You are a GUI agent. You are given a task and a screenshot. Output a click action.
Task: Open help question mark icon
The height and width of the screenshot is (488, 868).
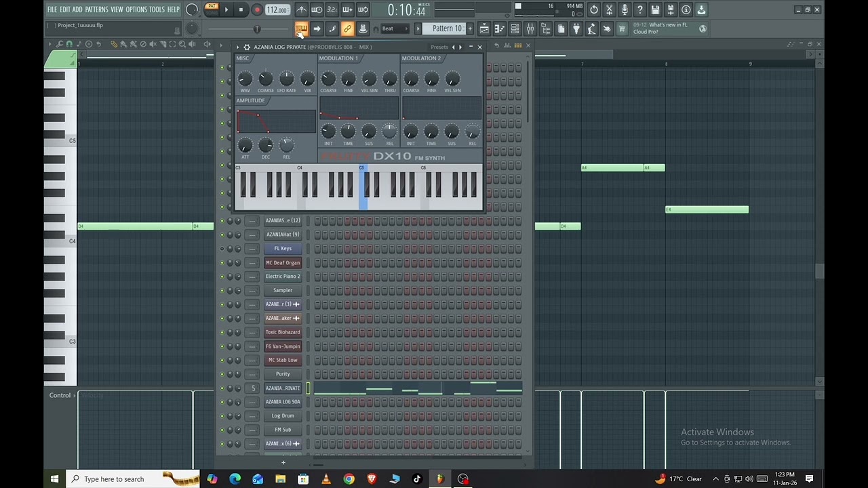(640, 9)
